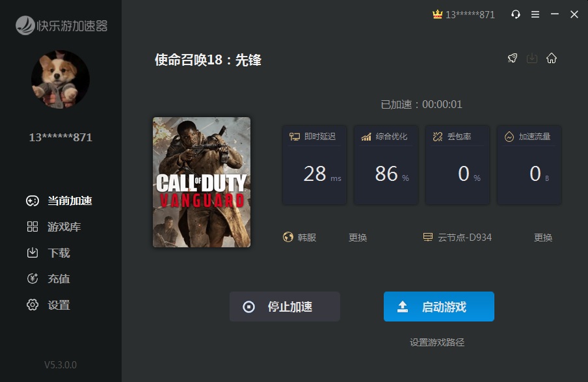Click the download icon beside the rocket
Viewport: 588px width, 382px height.
532,58
